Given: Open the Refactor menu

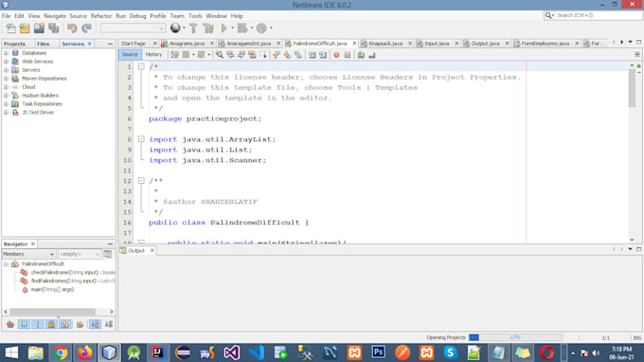Looking at the screenshot, I should pos(101,16).
